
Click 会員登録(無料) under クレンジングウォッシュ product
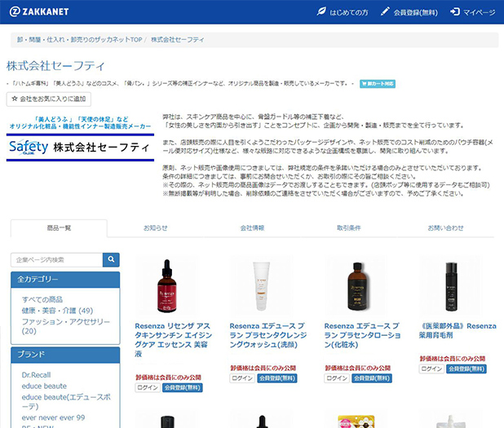click(277, 378)
